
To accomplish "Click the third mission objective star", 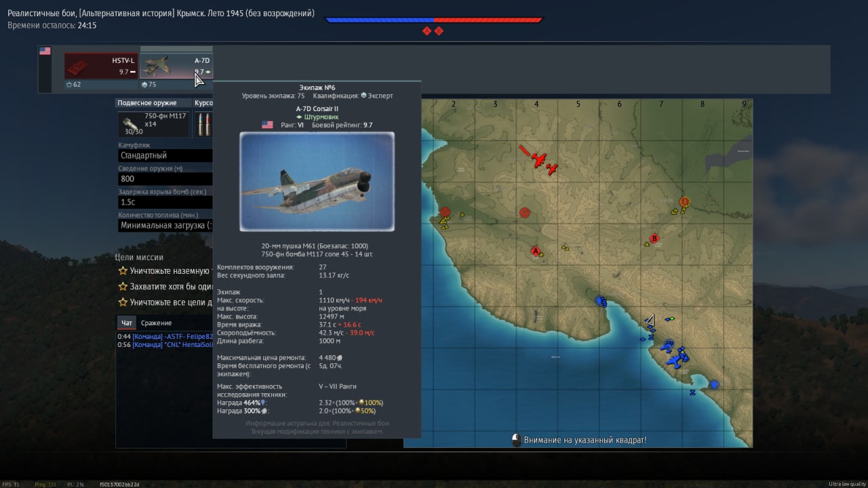I will [123, 302].
